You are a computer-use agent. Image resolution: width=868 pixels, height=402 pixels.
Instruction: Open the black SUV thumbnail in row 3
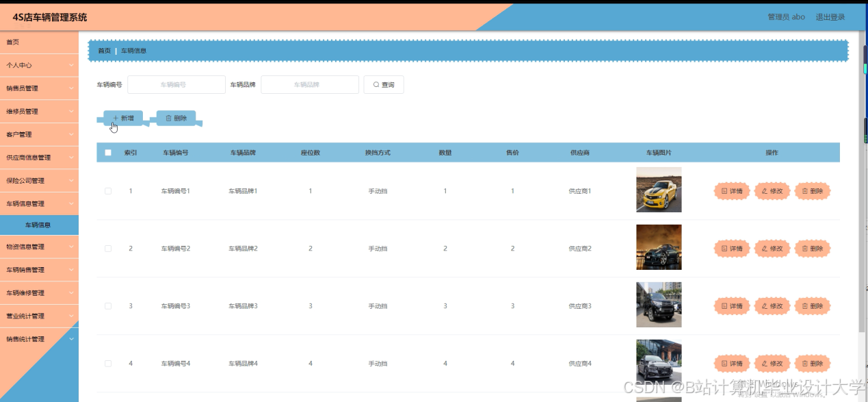pyautogui.click(x=659, y=305)
